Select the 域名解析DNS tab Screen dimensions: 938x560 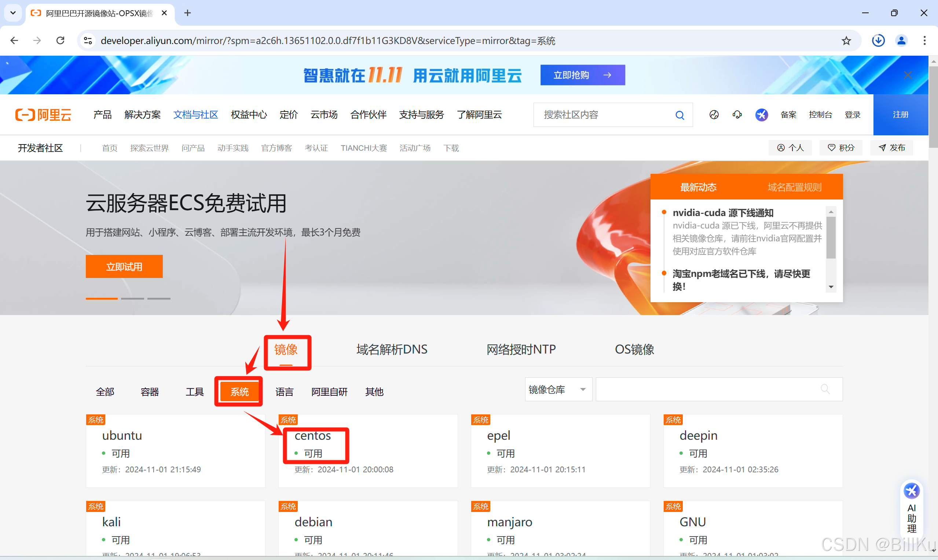pos(392,350)
